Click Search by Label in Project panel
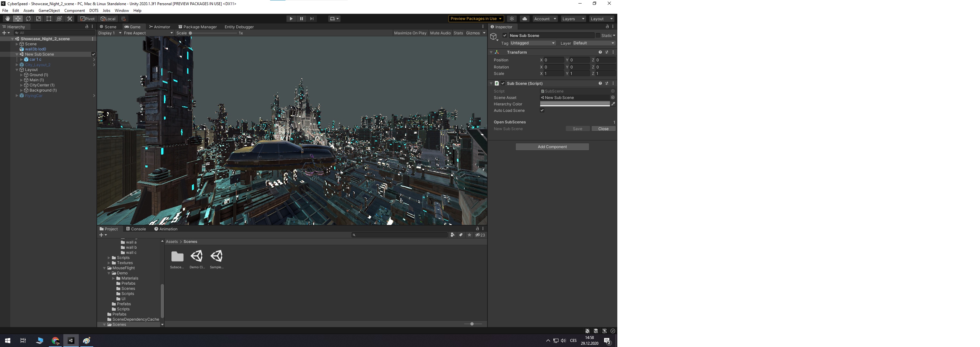Image resolution: width=980 pixels, height=347 pixels. pos(461,235)
